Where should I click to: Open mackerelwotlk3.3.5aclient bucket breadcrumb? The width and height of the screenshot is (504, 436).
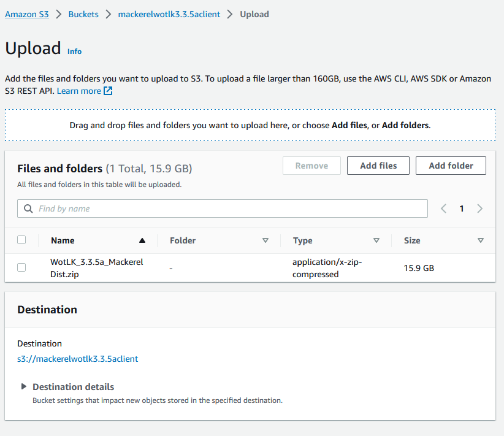(169, 14)
